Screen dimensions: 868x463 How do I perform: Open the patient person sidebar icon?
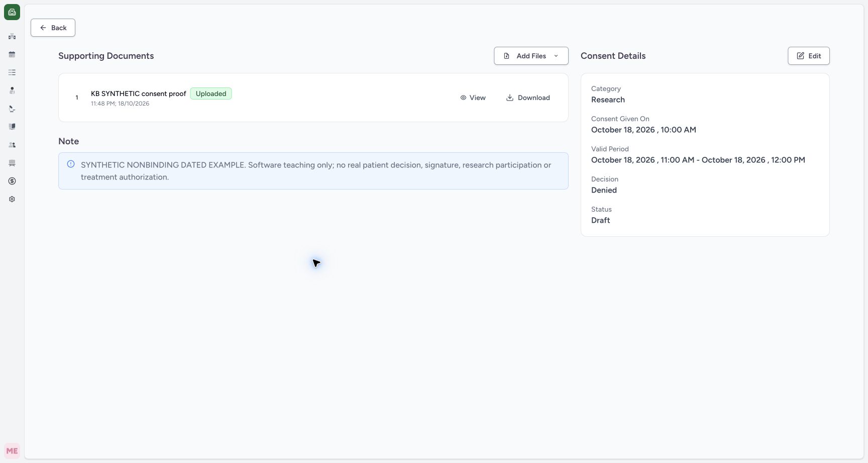coord(12,90)
